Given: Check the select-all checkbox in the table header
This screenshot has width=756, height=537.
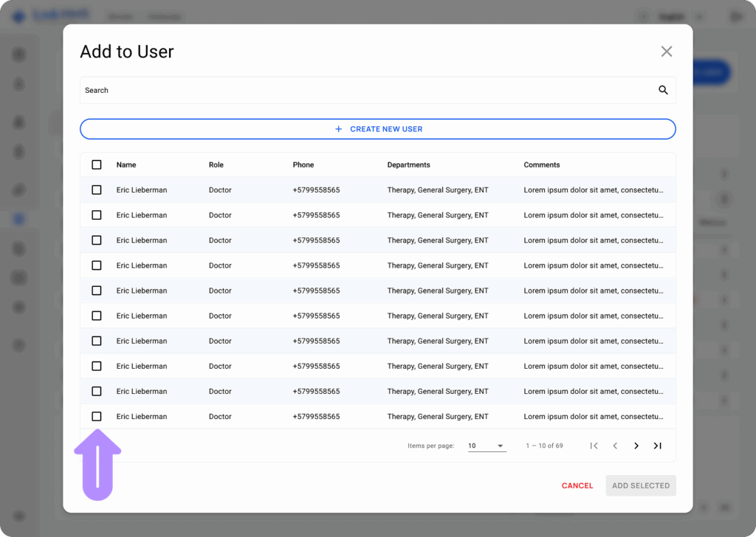Looking at the screenshot, I should pyautogui.click(x=96, y=164).
